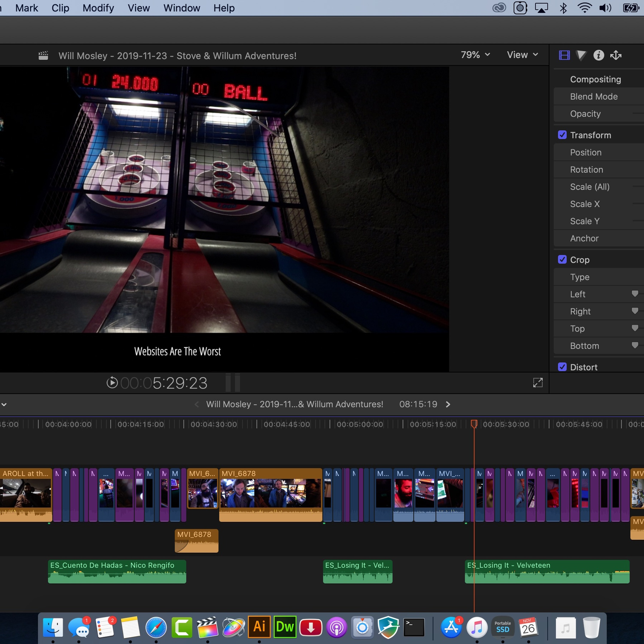Open the volume control menu

605,8
